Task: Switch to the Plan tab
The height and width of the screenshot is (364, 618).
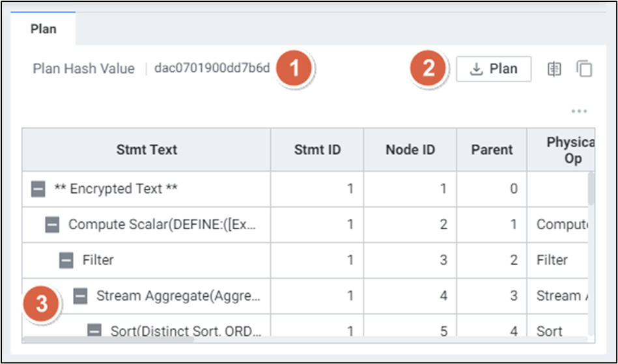Action: (44, 29)
